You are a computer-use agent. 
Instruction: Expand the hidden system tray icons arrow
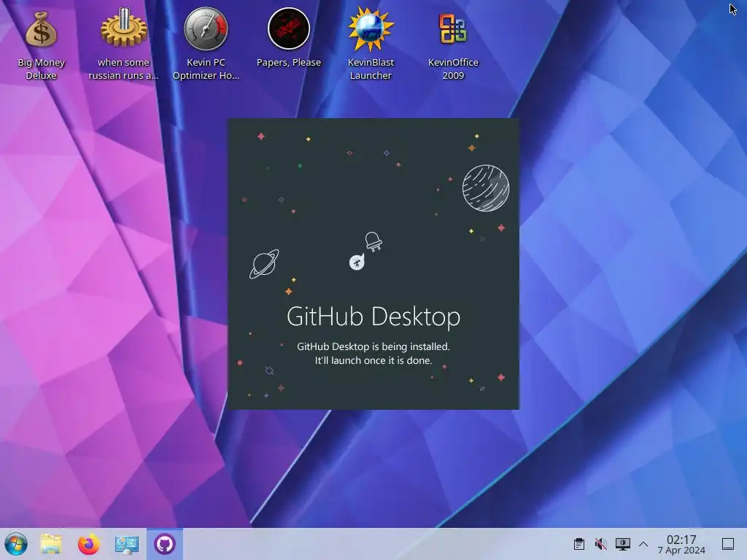pos(643,544)
